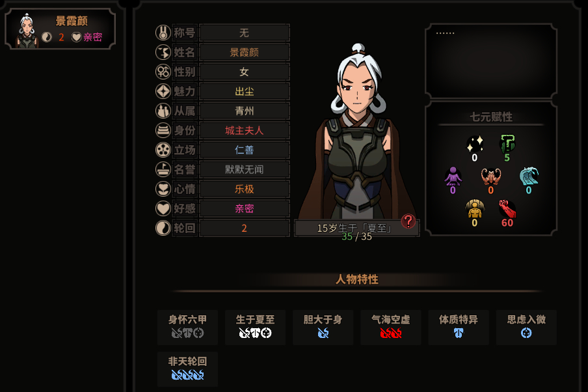The image size is (588, 392).
Task: Click the 立场 stance icon
Action: click(x=163, y=150)
